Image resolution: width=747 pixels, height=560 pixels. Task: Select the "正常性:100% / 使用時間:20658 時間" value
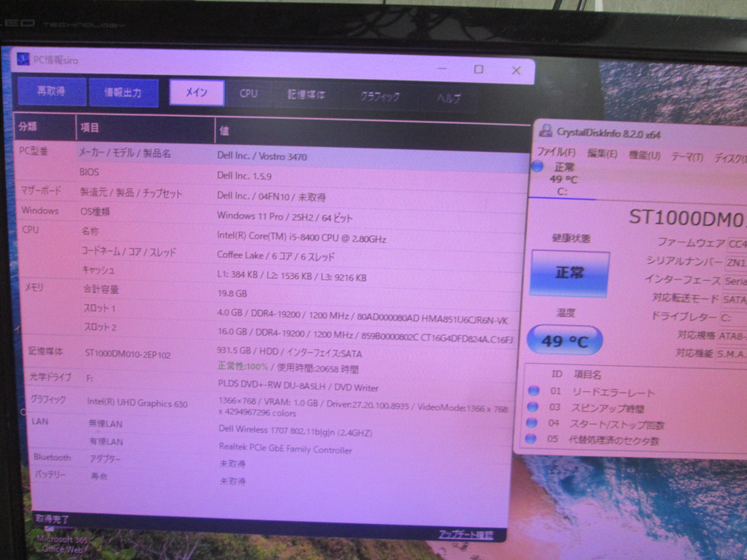[288, 368]
